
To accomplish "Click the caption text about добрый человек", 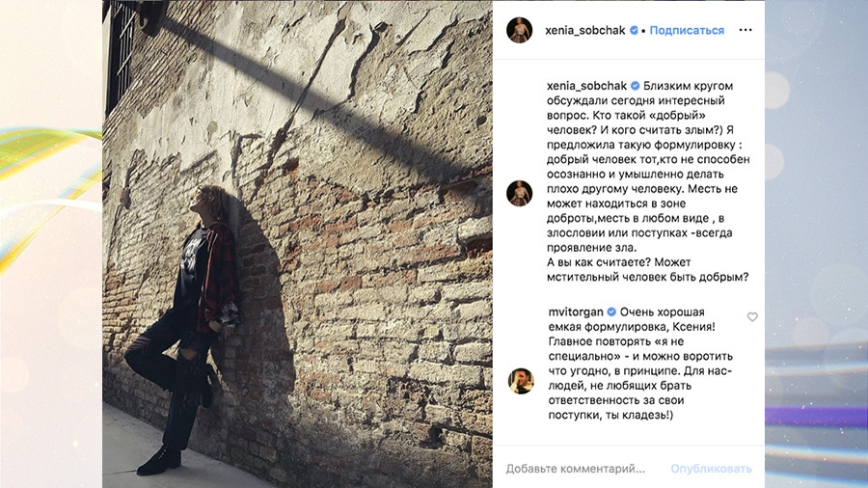I will click(x=648, y=167).
